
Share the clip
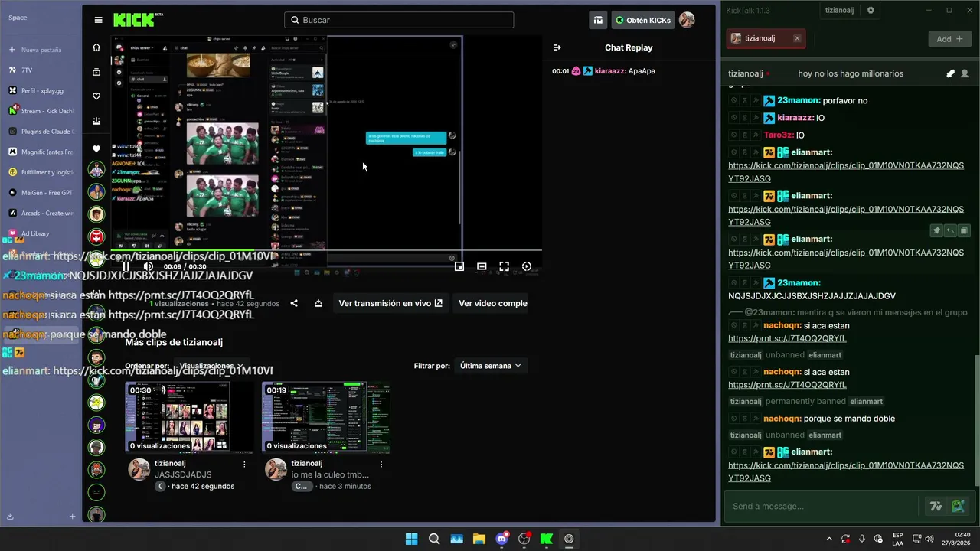(x=294, y=303)
